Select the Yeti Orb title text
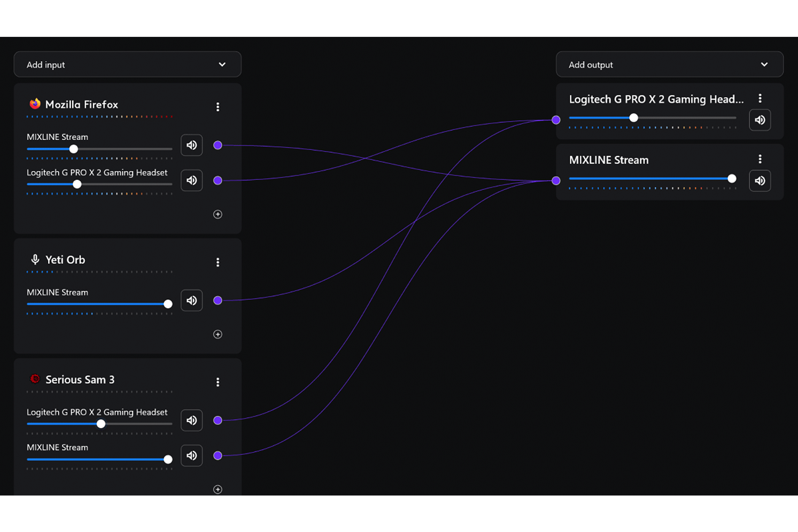Viewport: 798px width, 532px height. point(65,260)
